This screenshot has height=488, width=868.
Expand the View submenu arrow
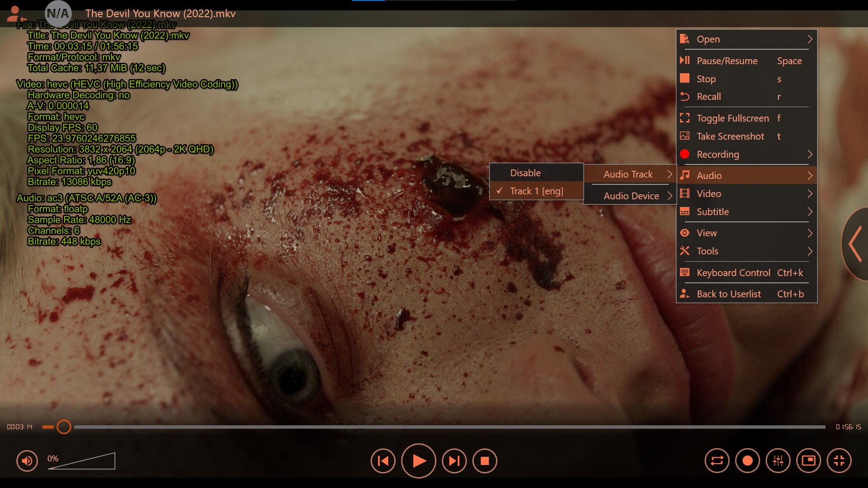[x=810, y=233]
